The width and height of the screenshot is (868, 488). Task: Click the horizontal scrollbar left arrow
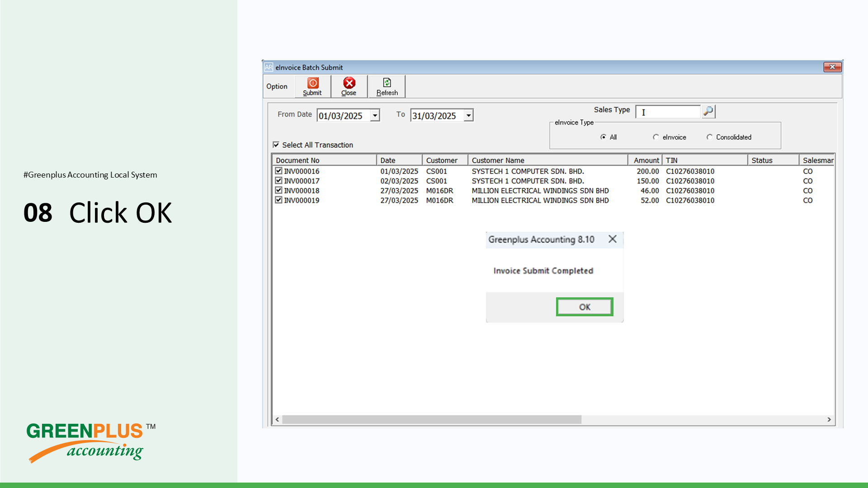coord(277,420)
